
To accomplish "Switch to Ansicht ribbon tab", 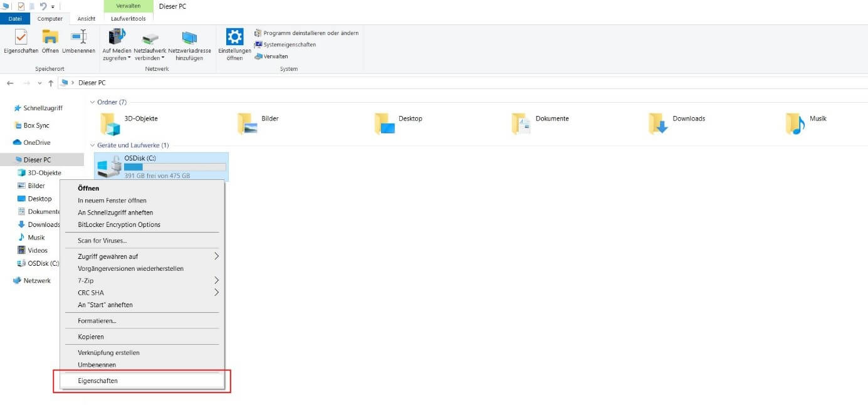I will tap(86, 19).
